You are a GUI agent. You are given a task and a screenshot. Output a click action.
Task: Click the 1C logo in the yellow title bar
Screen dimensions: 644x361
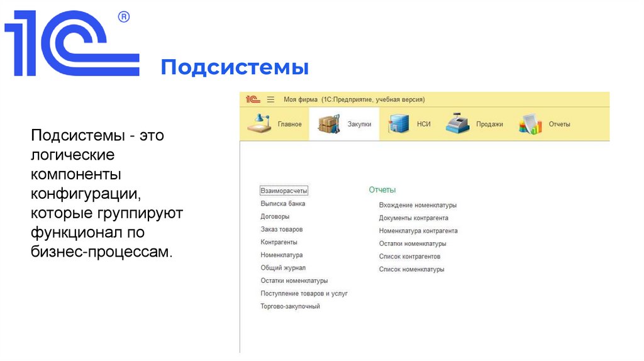253,99
